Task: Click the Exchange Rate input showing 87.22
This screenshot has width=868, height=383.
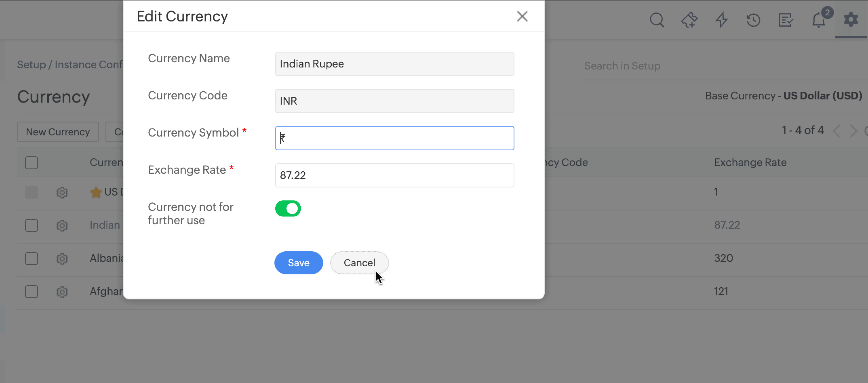Action: tap(394, 175)
